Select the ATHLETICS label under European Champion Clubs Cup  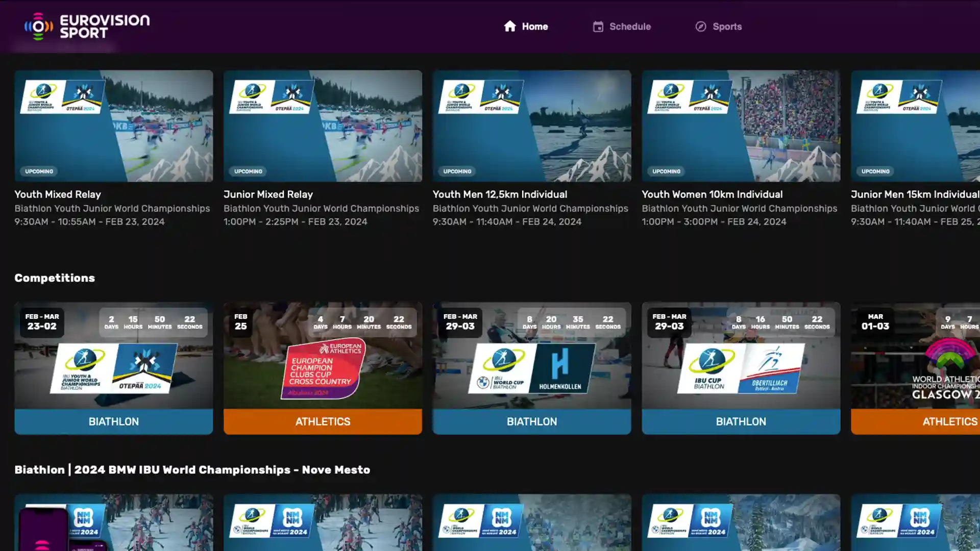point(323,421)
